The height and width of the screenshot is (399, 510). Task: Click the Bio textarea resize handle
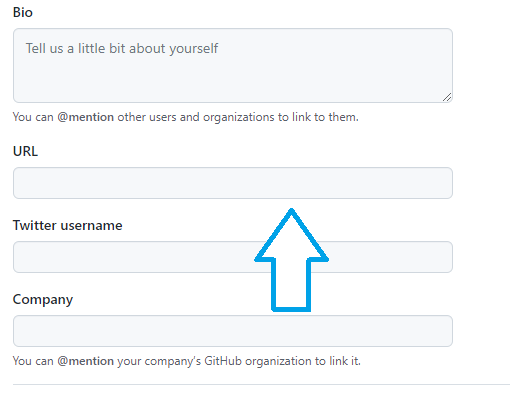[447, 97]
